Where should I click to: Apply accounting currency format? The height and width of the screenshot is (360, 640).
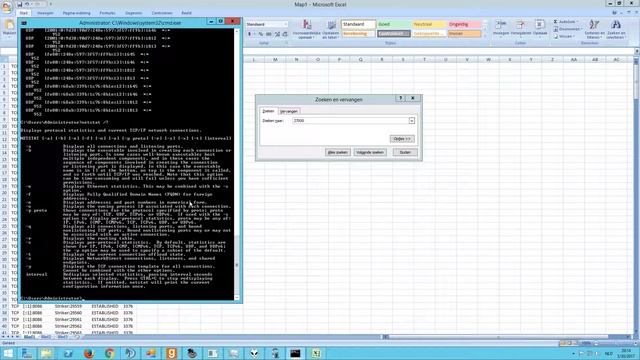click(250, 34)
